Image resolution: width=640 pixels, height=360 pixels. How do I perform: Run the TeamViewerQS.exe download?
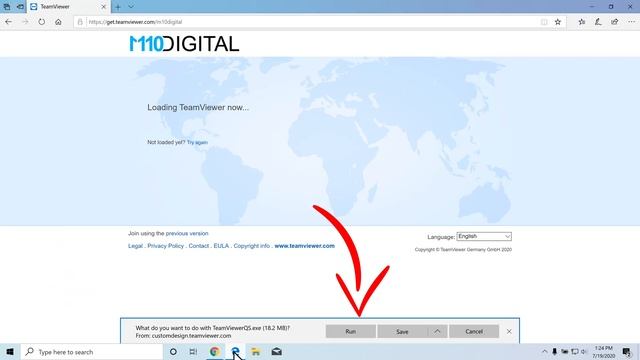351,331
